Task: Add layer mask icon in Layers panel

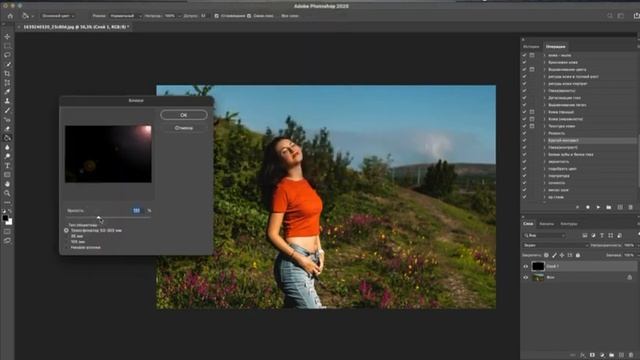Action: click(592, 355)
